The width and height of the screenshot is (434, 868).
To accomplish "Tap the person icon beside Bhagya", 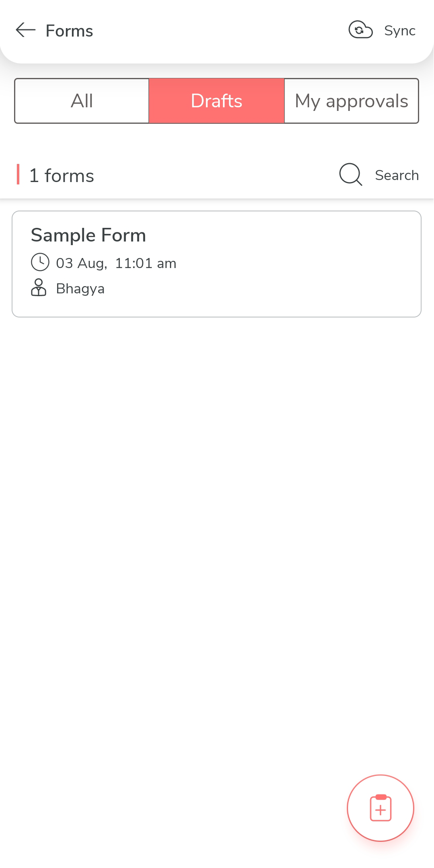I will click(39, 288).
